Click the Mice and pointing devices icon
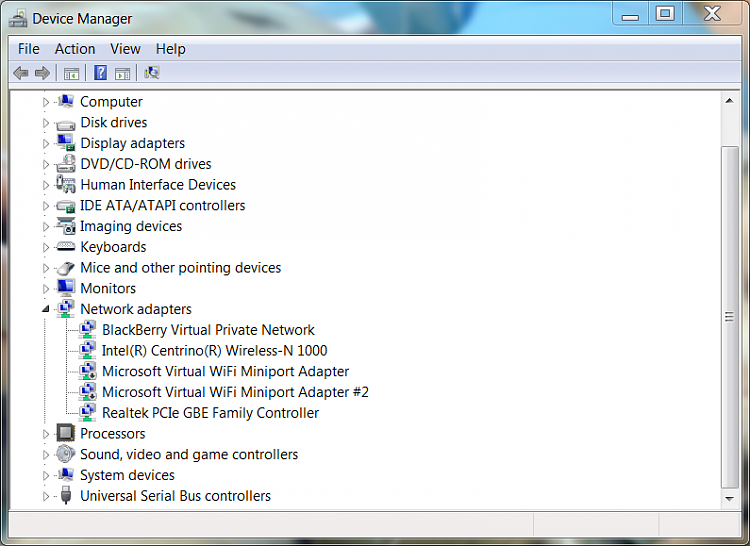The width and height of the screenshot is (750, 546). 66,268
